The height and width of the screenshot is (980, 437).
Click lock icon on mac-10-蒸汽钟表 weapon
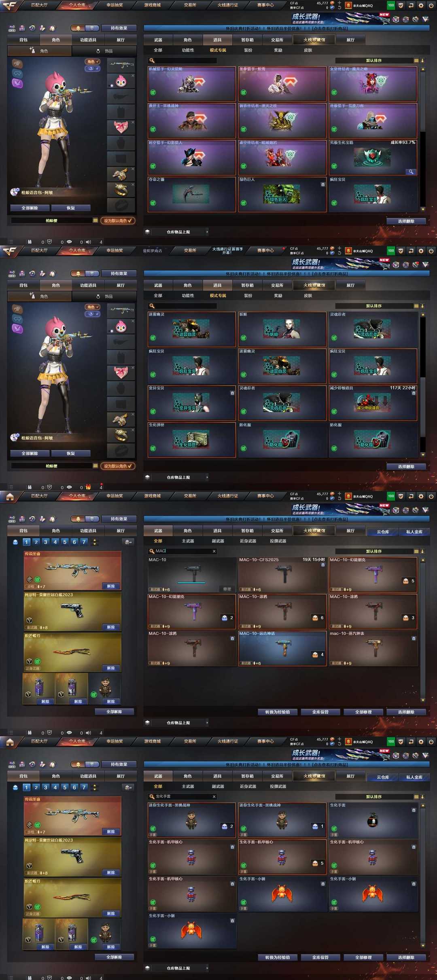coord(413,639)
